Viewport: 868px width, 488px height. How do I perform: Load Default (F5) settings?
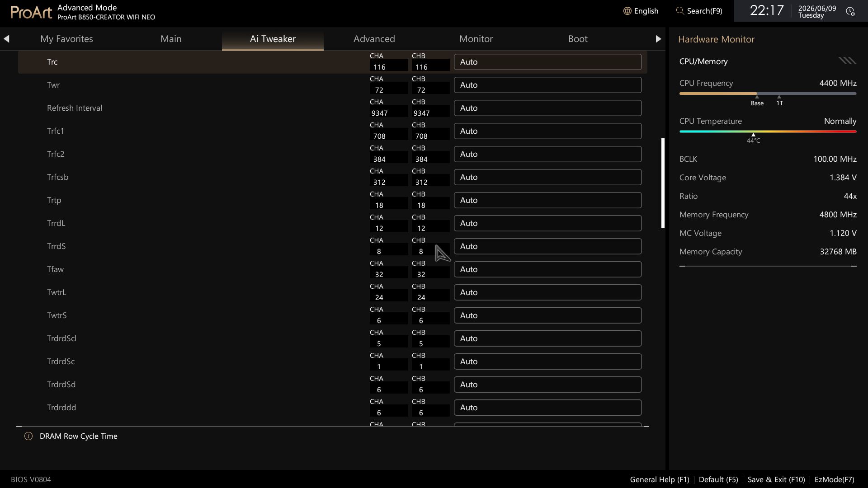pyautogui.click(x=718, y=479)
